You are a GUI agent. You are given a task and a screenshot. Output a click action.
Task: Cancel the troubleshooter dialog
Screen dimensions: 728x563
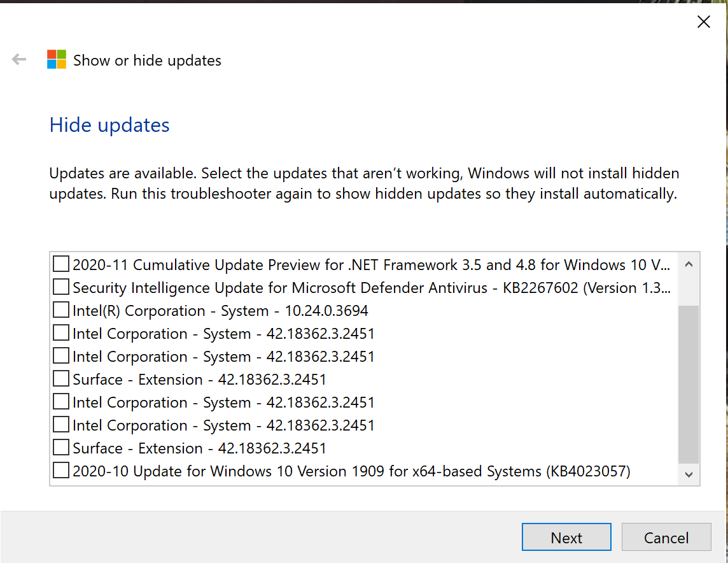666,538
